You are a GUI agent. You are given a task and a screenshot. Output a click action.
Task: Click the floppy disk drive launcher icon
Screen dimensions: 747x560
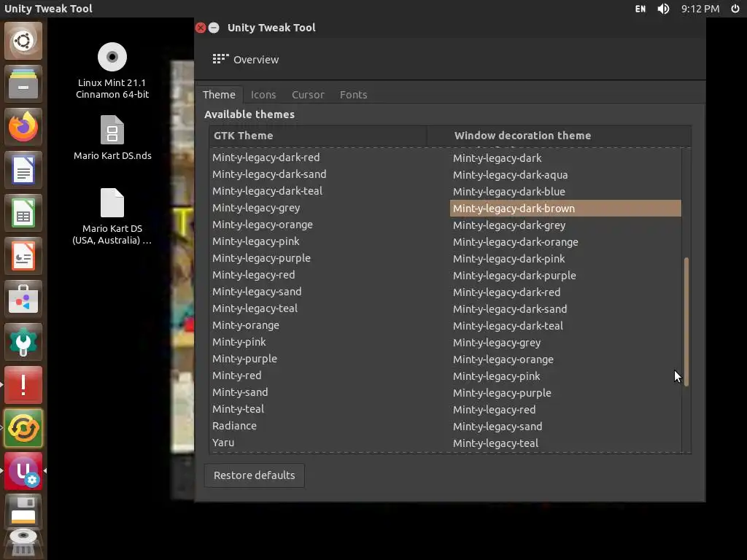23,512
